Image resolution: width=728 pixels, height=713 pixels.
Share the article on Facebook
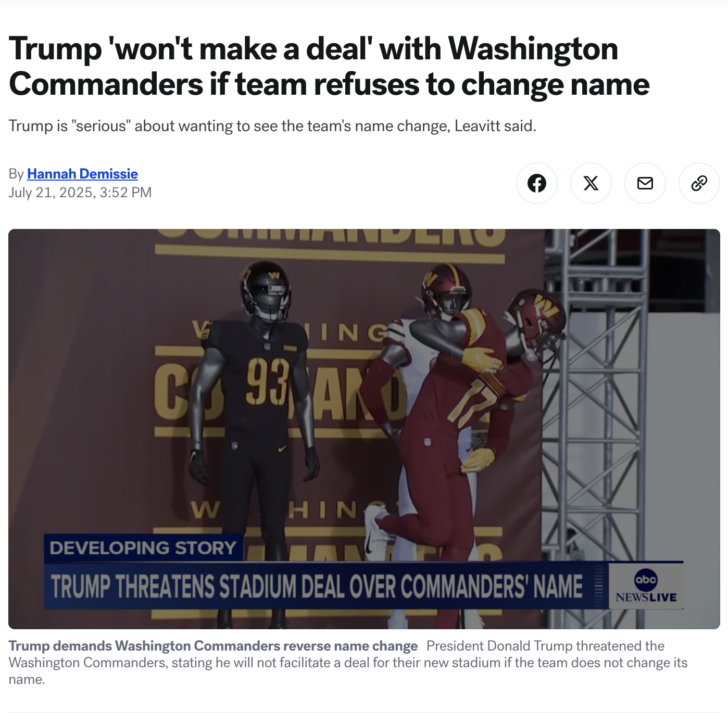tap(537, 183)
